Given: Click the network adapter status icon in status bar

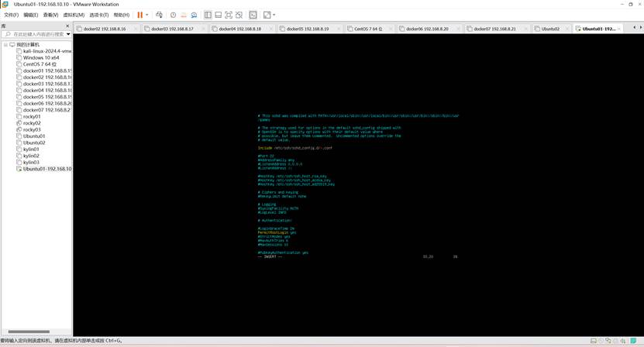Looking at the screenshot, I should point(608,341).
